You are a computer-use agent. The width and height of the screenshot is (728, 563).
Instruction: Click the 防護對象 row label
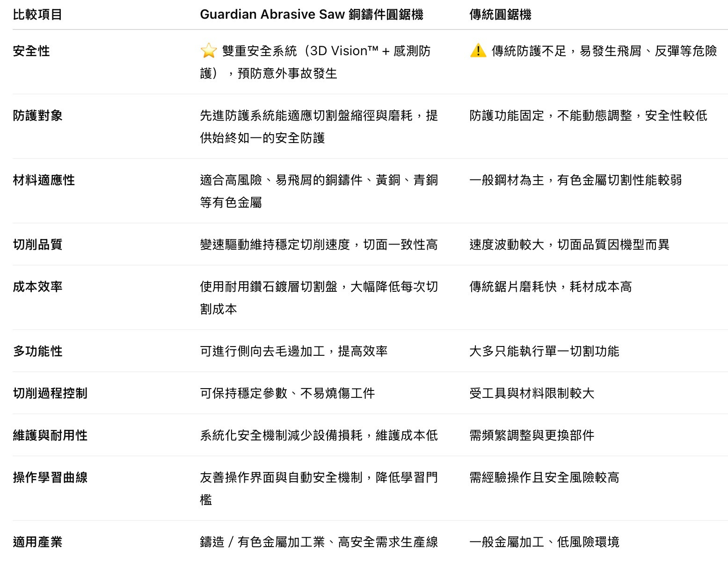point(37,115)
